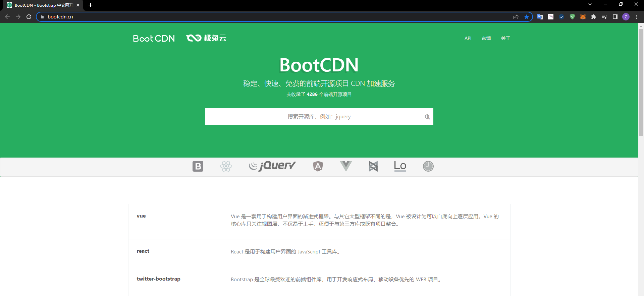
Task: Open a new browser tab
Action: (91, 5)
